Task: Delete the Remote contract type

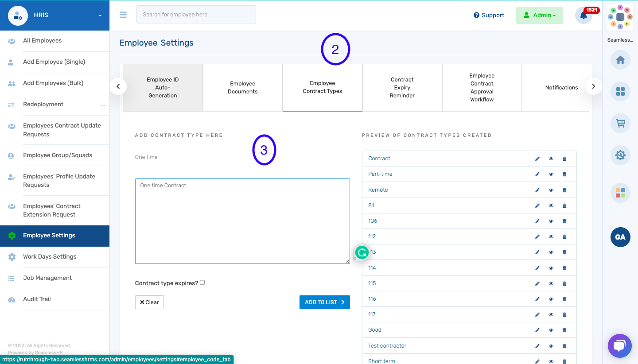Action: [564, 190]
